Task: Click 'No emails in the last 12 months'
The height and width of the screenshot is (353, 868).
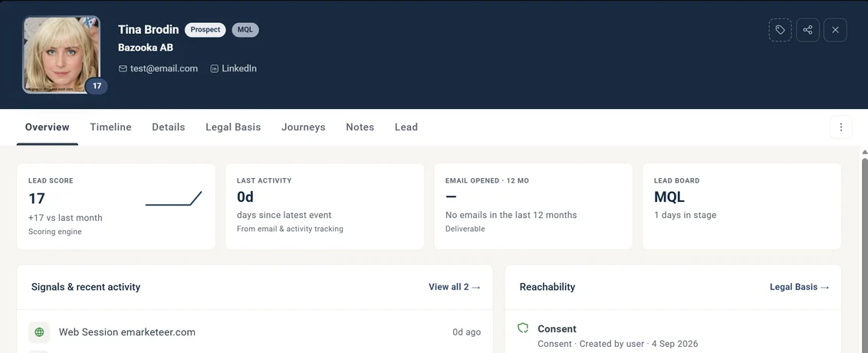Action: point(511,215)
